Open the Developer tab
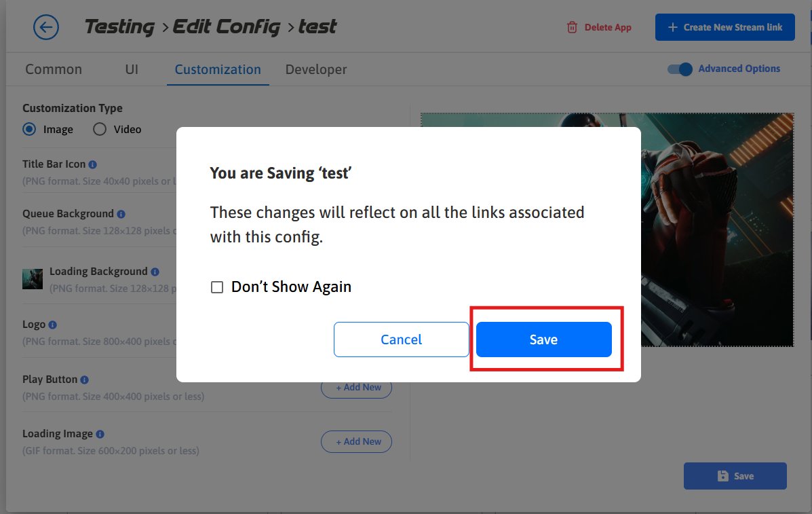812x514 pixels. coord(316,69)
